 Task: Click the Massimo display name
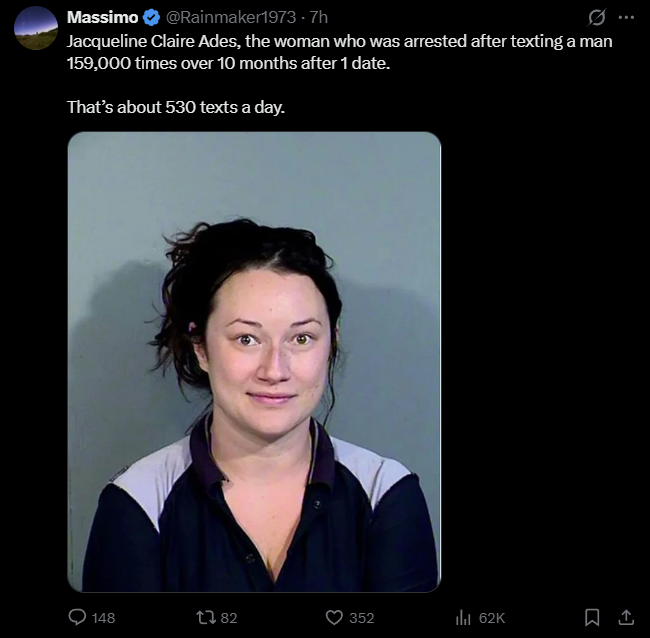pos(102,17)
